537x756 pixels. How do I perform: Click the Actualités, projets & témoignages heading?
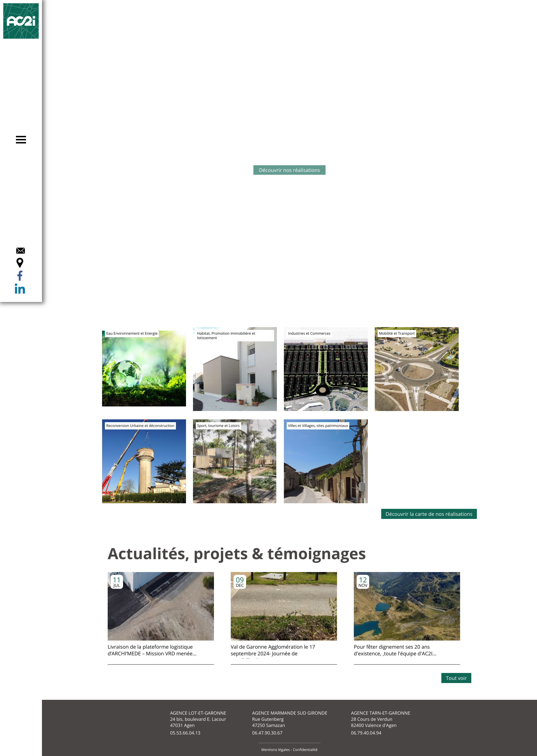point(237,554)
